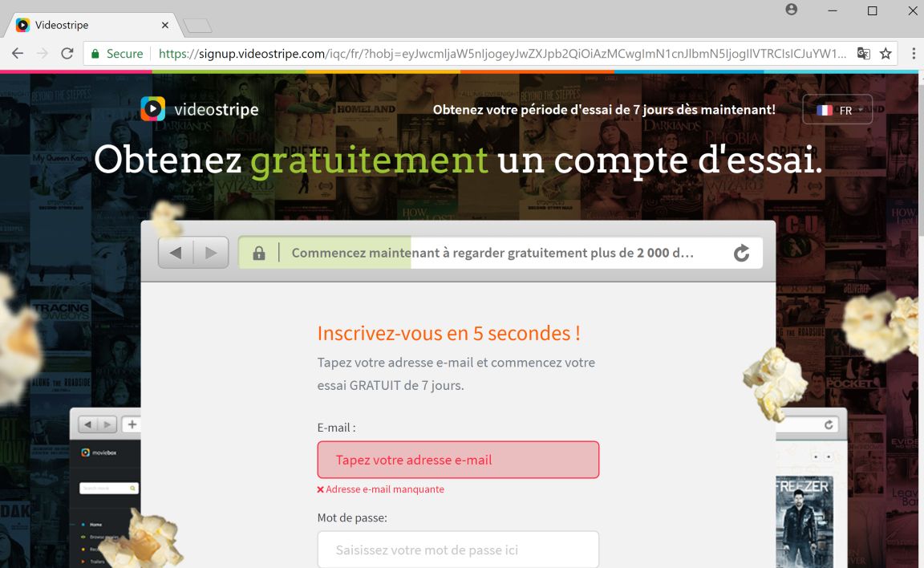Click the videostripe logo
Screen dimensions: 924x568
(x=200, y=109)
